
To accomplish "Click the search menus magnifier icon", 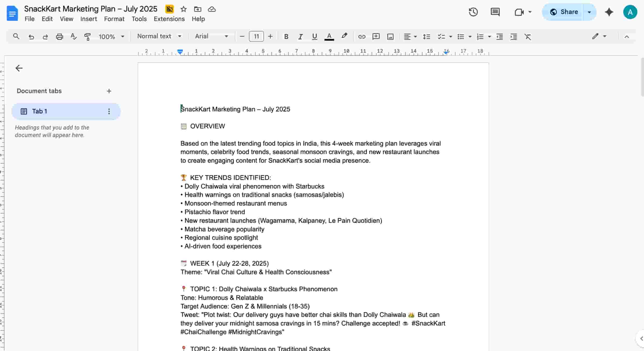I will 16,36.
